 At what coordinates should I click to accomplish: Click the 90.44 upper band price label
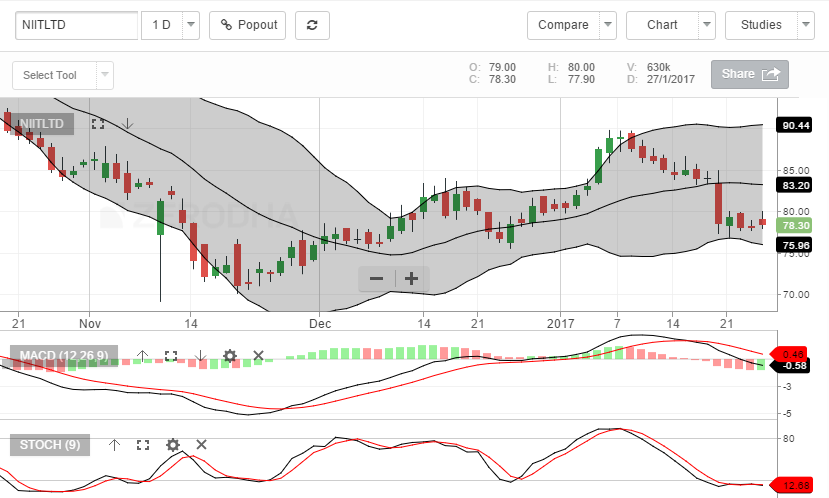click(794, 125)
